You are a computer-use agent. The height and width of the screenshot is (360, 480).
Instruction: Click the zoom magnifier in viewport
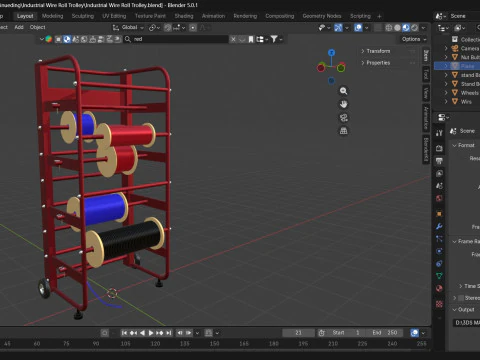tap(344, 91)
